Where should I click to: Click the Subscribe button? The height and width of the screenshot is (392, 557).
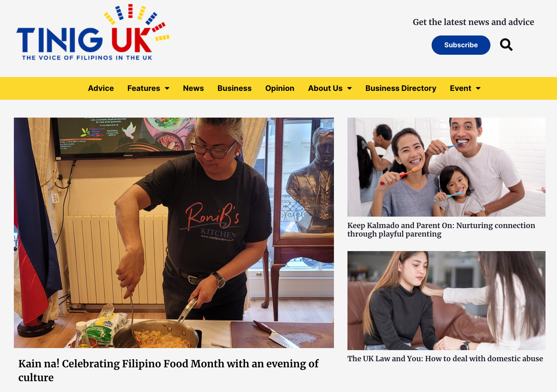tap(461, 45)
